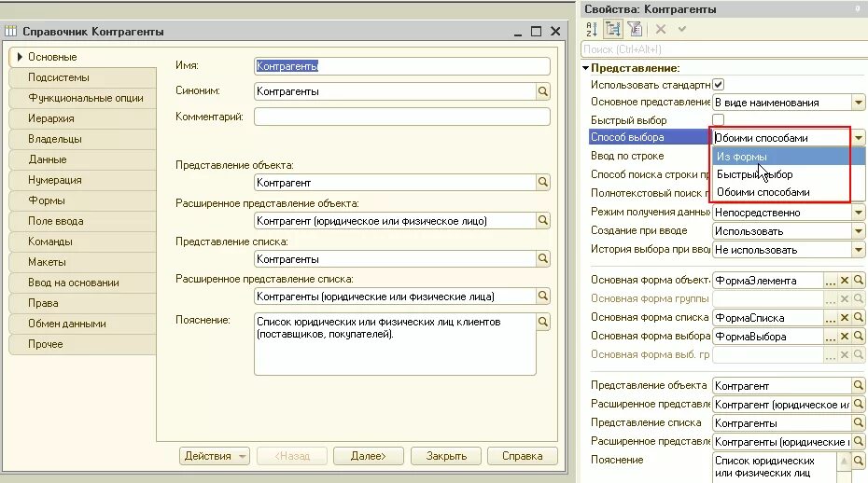
Task: Open Основное представление dropdown arrow
Action: [858, 103]
